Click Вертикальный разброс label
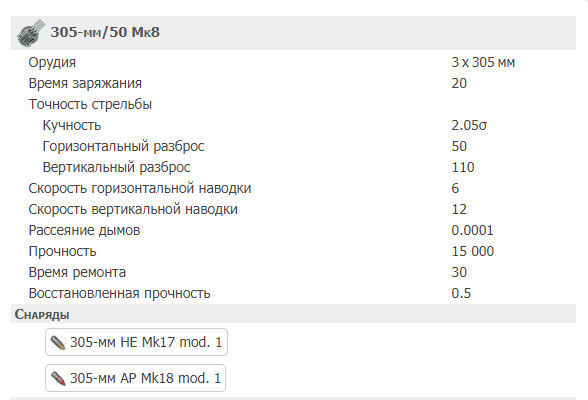Viewport: 588px width, 400px height. (116, 167)
